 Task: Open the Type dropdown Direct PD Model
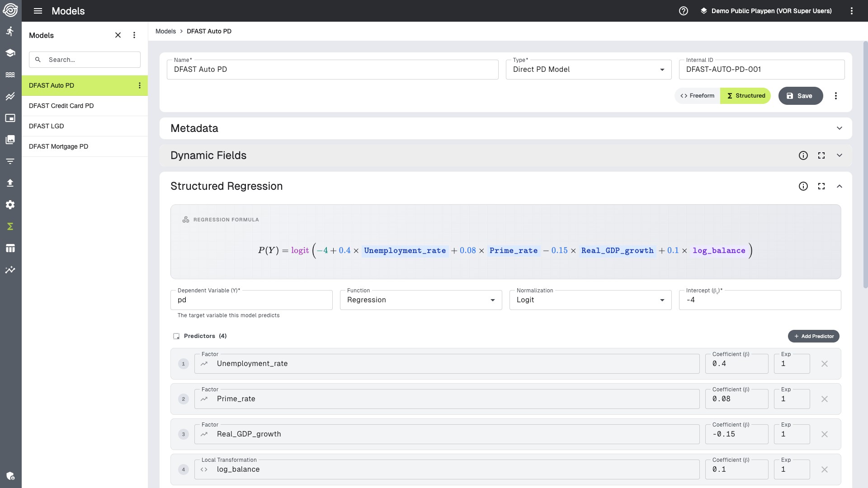coord(588,70)
